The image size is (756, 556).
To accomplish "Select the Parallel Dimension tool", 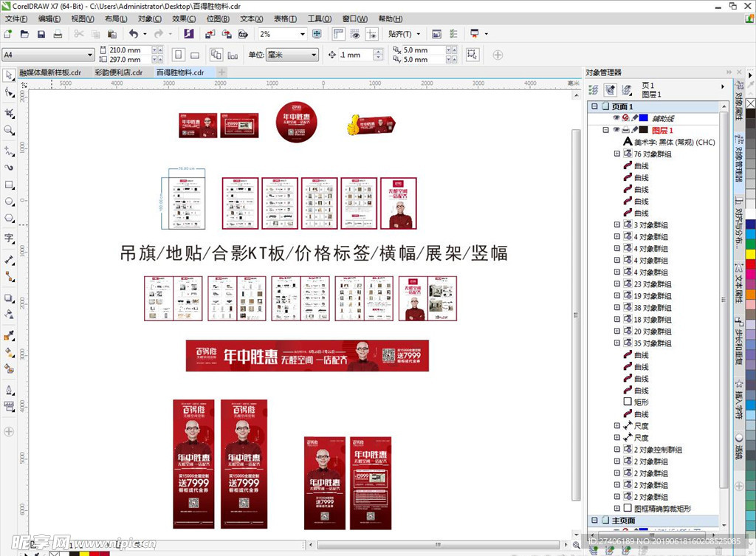I will click(9, 260).
